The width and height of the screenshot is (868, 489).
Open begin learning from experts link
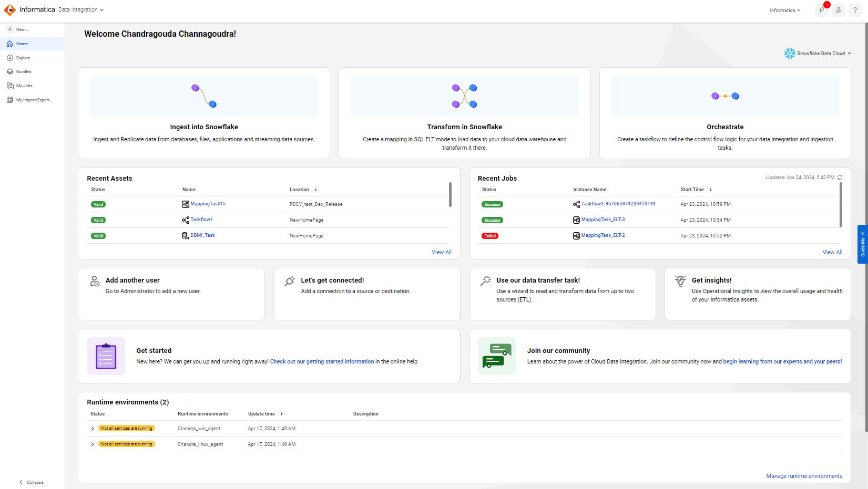(782, 361)
